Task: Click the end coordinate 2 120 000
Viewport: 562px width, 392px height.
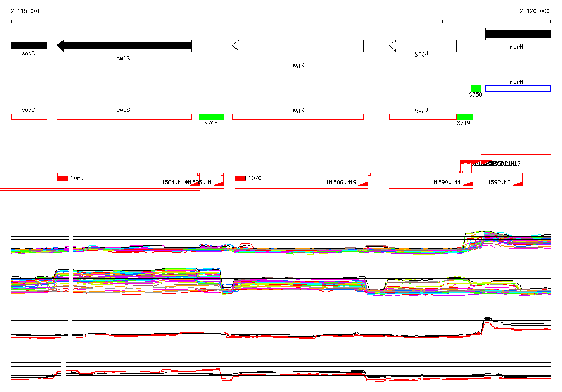Action: [x=535, y=11]
